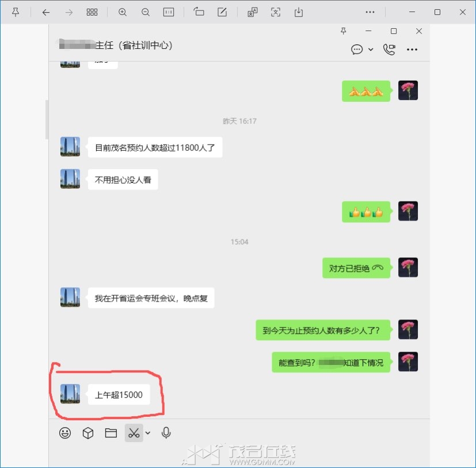Show image at actual 1:1 size

pos(169,12)
